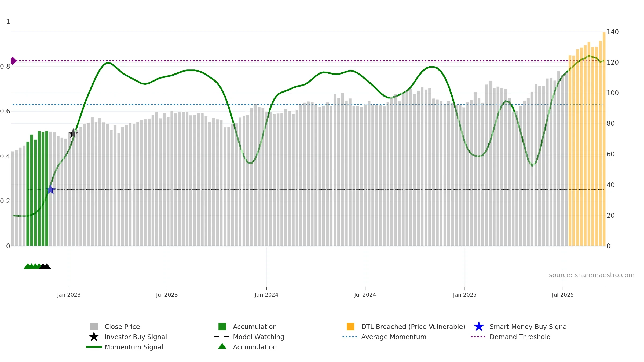Click the black star marker near Jan 2023
Image resolution: width=644 pixels, height=362 pixels.
click(73, 133)
